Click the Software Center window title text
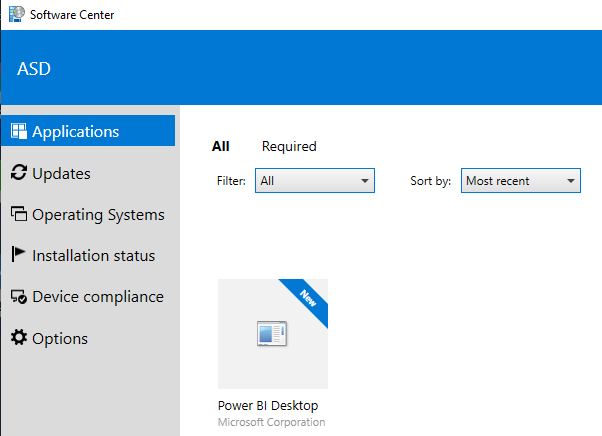602x436 pixels. [72, 15]
